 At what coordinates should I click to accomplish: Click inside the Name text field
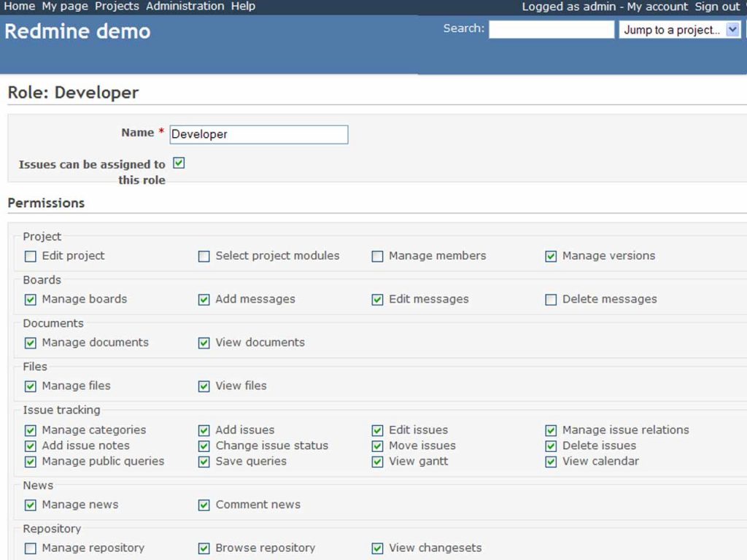tap(258, 134)
